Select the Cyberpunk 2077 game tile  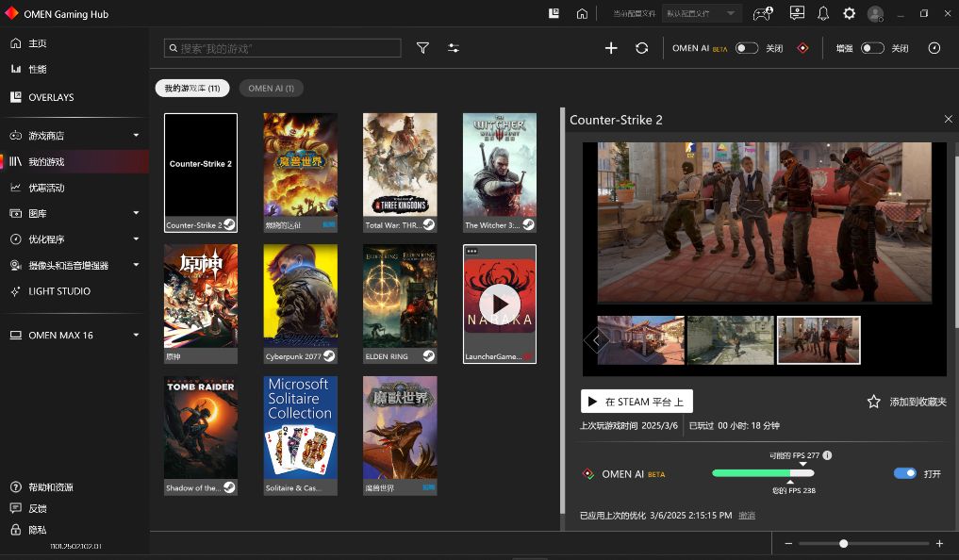click(x=300, y=304)
